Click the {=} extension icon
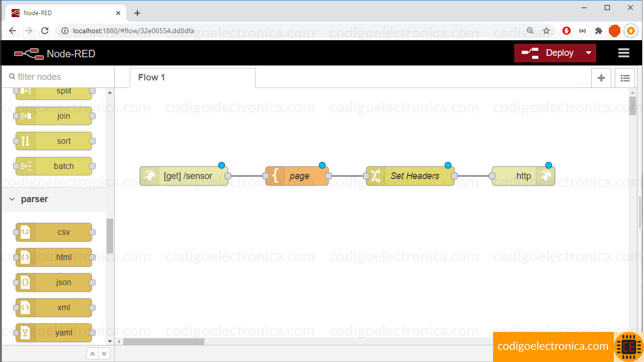This screenshot has height=362, width=644. point(582,31)
